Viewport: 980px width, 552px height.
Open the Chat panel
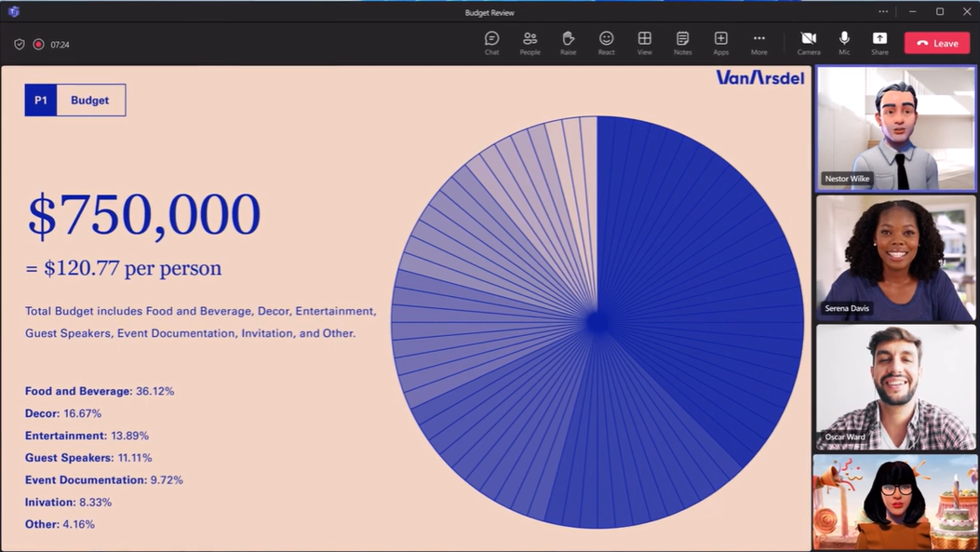tap(492, 43)
